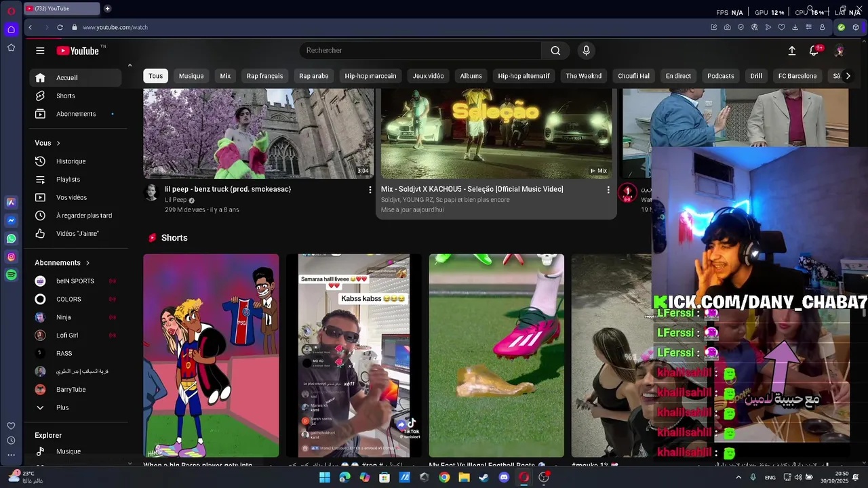This screenshot has width=868, height=488.
Task: Open the heart pinboards icon in toolbar
Action: click(x=781, y=27)
